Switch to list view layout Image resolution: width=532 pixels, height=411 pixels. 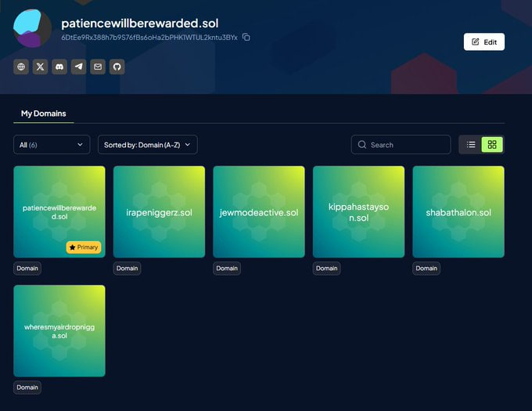click(471, 145)
